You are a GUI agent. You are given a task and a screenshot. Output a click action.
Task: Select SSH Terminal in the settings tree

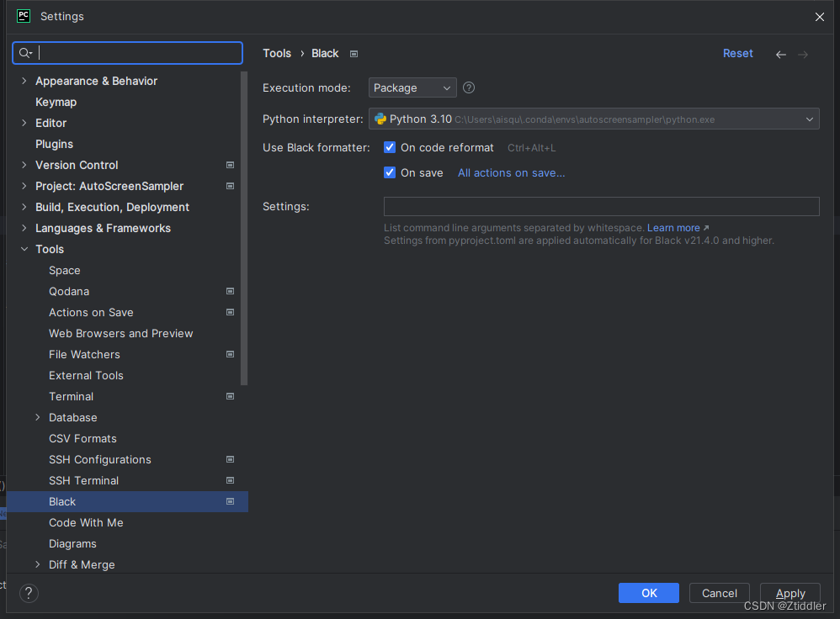point(83,480)
